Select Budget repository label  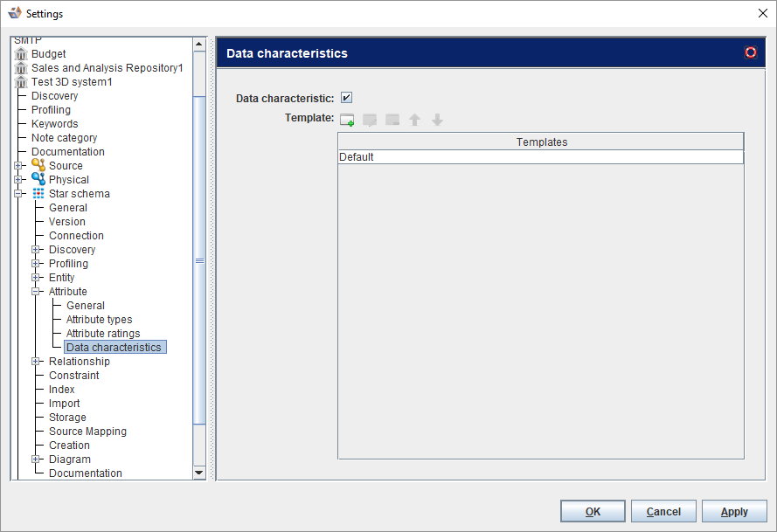click(49, 53)
